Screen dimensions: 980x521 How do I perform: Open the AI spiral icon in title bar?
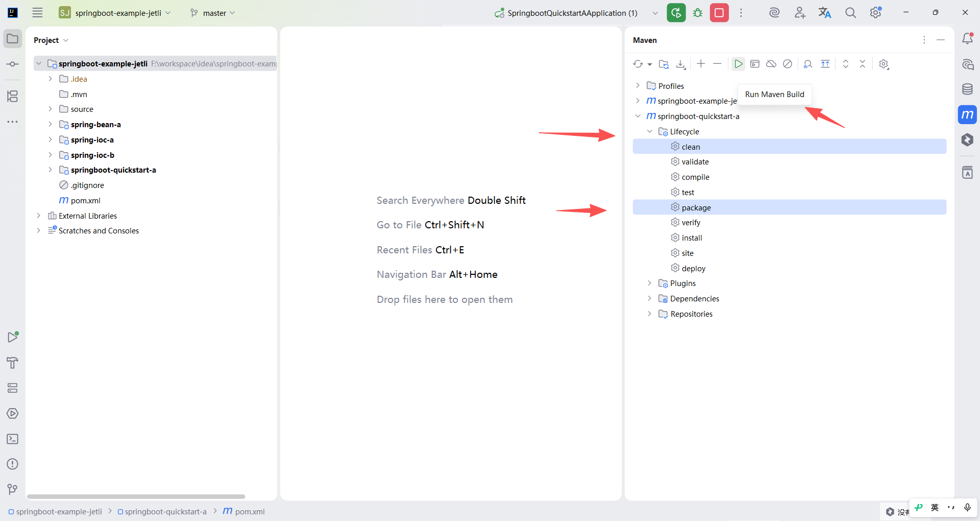pyautogui.click(x=774, y=13)
